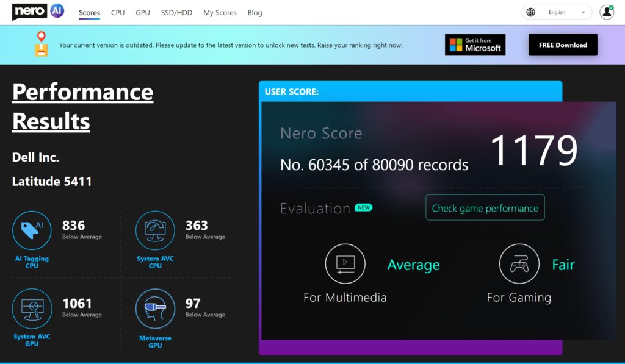Open the user profile account icon
Screen dimensions: 625x364
[x=606, y=12]
